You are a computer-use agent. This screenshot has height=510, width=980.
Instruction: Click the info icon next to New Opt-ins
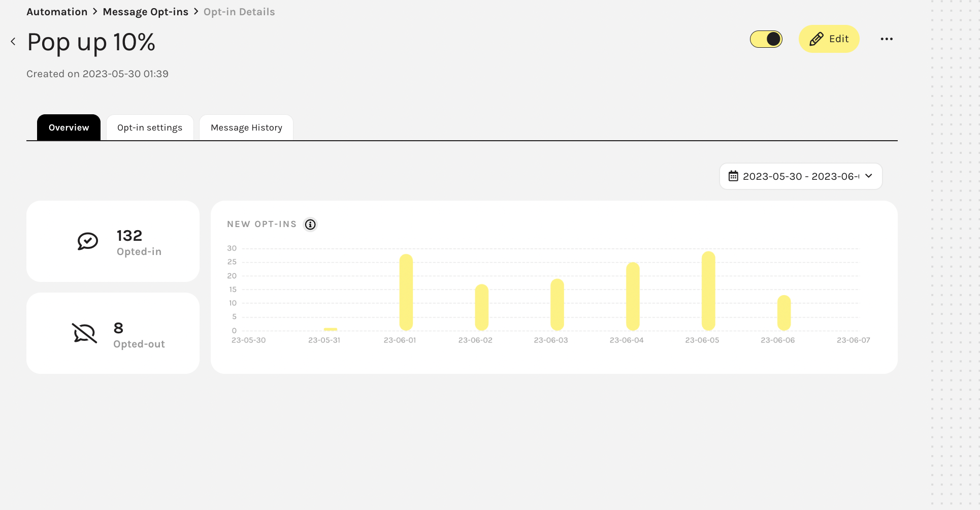[310, 225]
